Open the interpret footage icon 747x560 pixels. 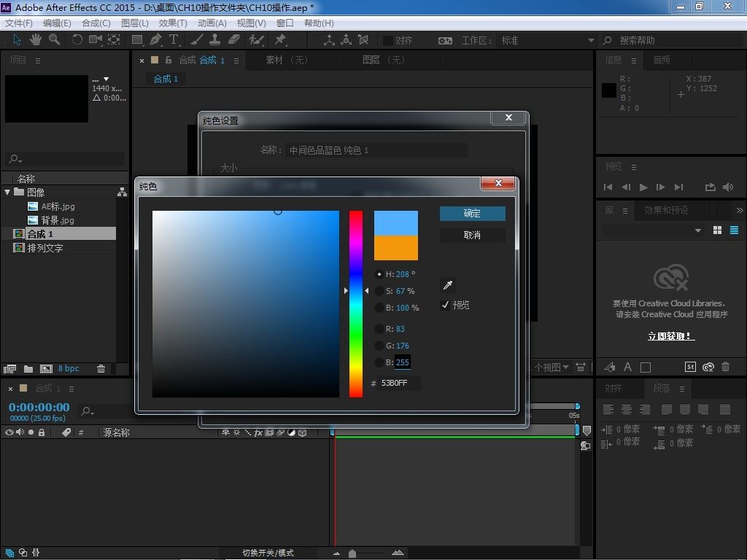point(9,368)
